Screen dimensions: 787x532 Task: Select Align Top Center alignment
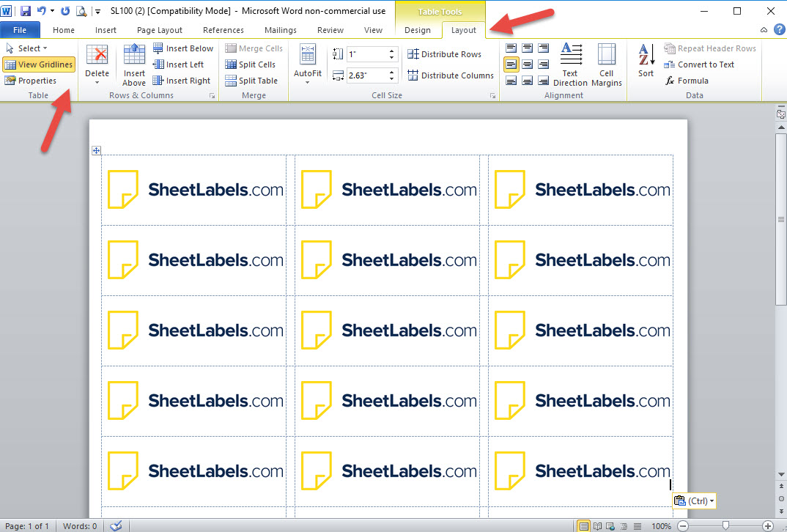[x=528, y=47]
